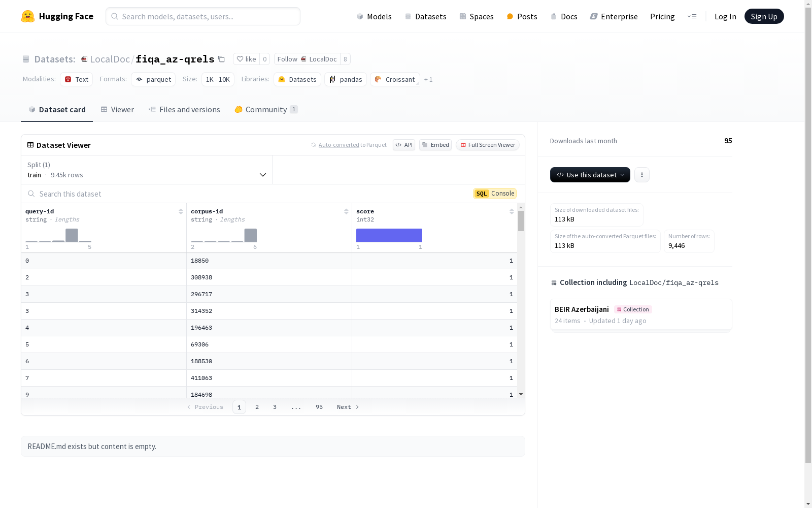Viewport: 812px width, 508px height.
Task: Select the cell with corpus-id 18850
Action: pos(269,261)
